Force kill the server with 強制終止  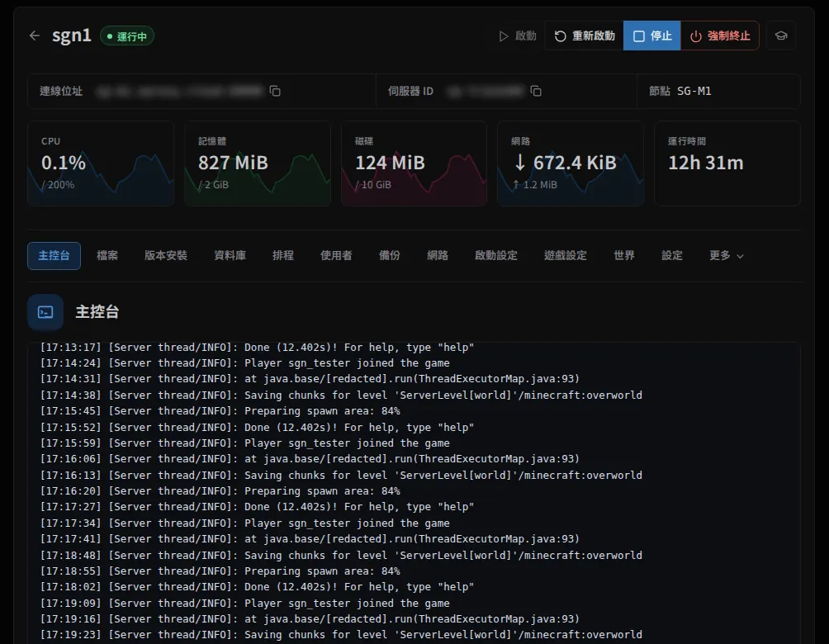pos(719,36)
